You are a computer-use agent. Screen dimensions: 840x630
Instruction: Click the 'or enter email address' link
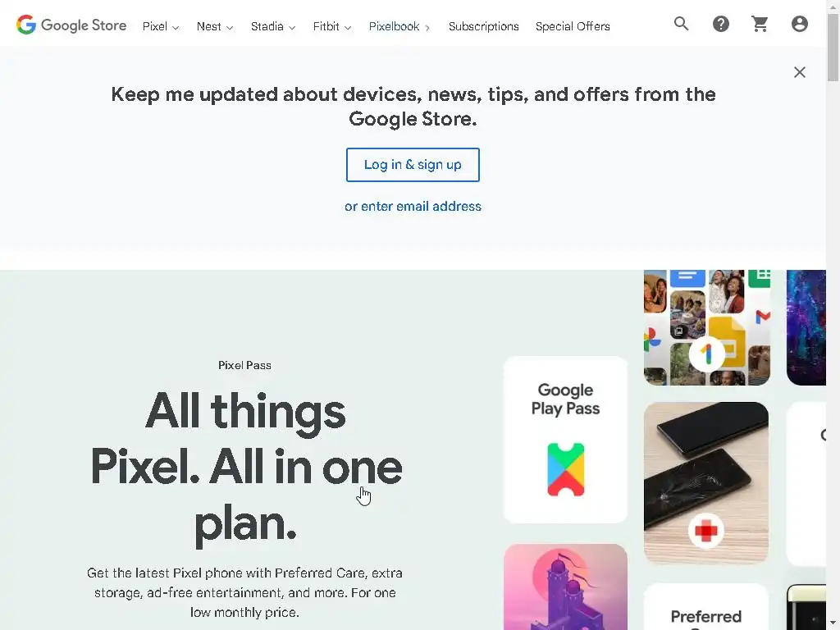click(413, 207)
